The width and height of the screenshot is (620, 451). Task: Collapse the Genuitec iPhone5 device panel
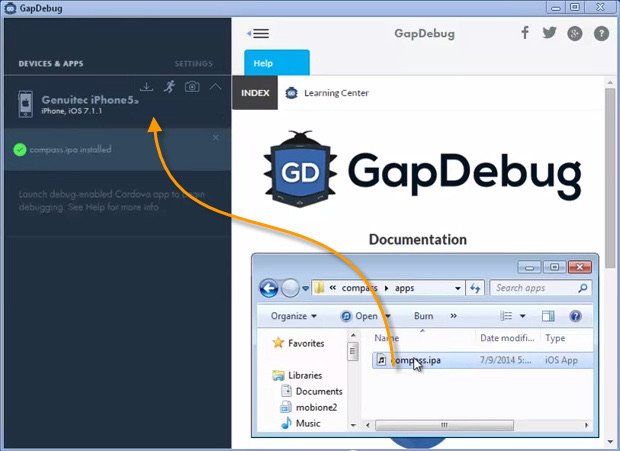pos(215,88)
